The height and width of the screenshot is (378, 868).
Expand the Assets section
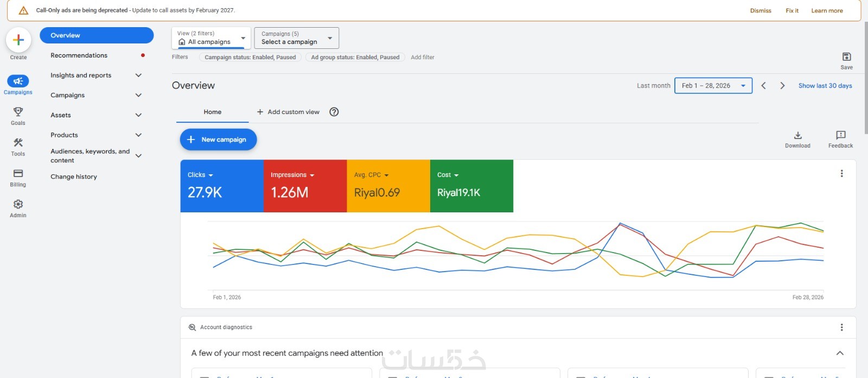click(138, 115)
